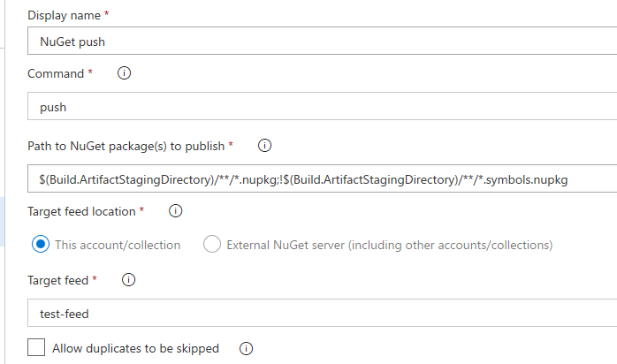
Task: Open info icon for Path to NuGet packages
Action: (x=264, y=146)
